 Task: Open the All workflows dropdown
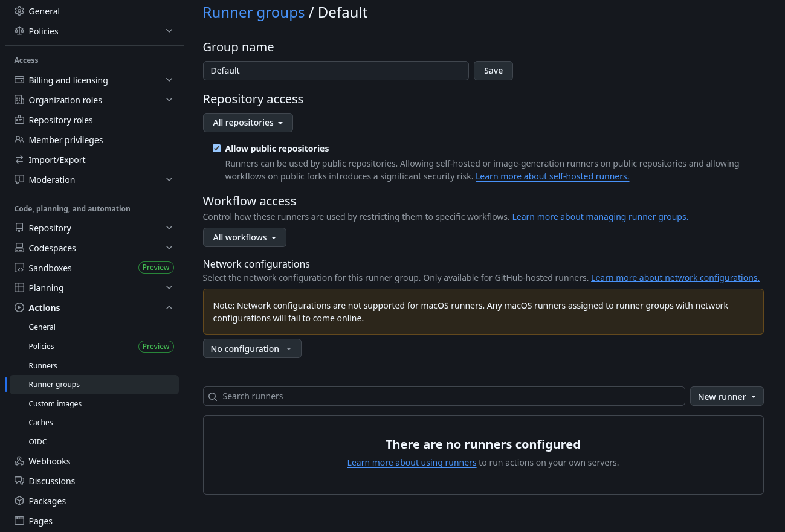(x=244, y=237)
